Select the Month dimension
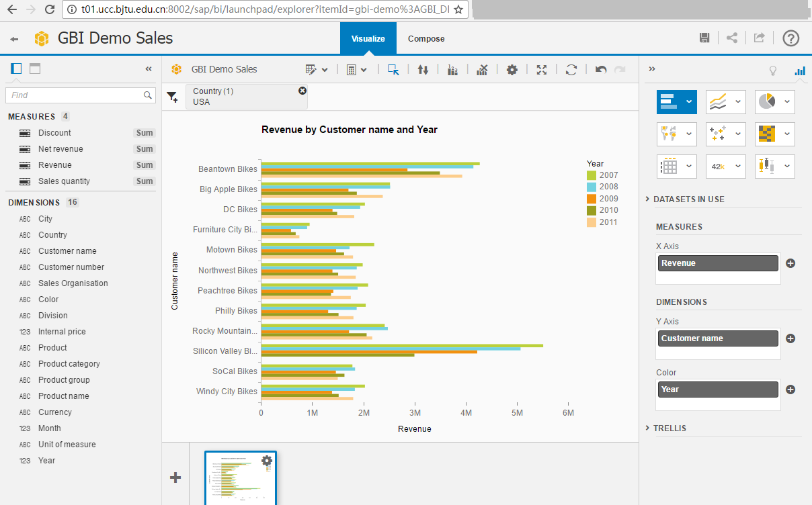Viewport: 812px width, 505px height. [50, 428]
